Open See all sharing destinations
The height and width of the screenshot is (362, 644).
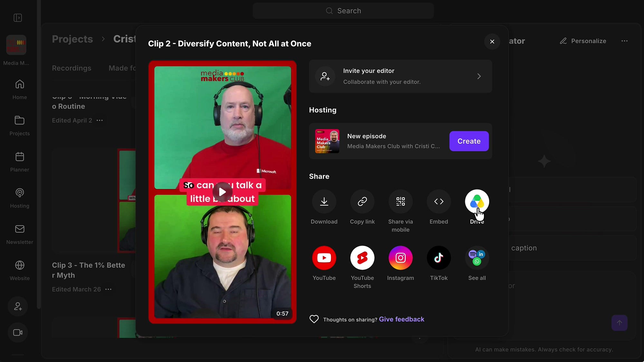tap(477, 258)
